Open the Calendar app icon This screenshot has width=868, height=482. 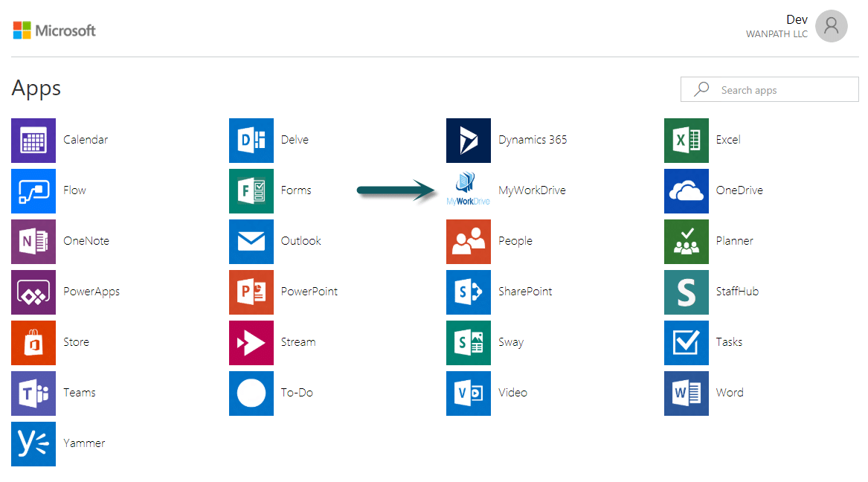point(33,140)
